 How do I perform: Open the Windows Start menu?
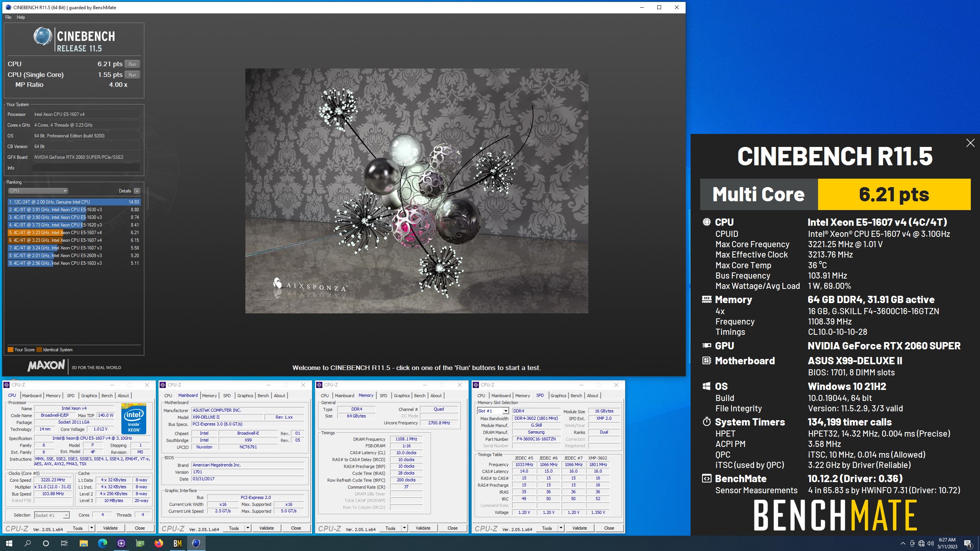tap(9, 543)
